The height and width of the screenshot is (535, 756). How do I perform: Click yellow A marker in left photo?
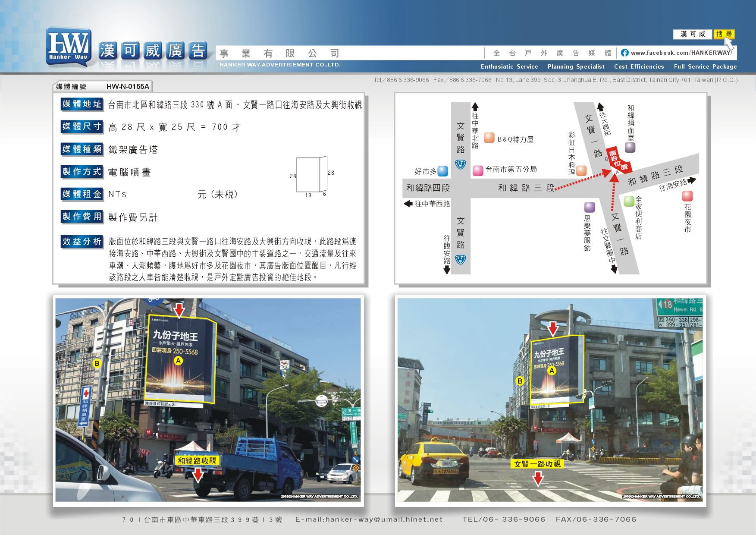point(178,361)
